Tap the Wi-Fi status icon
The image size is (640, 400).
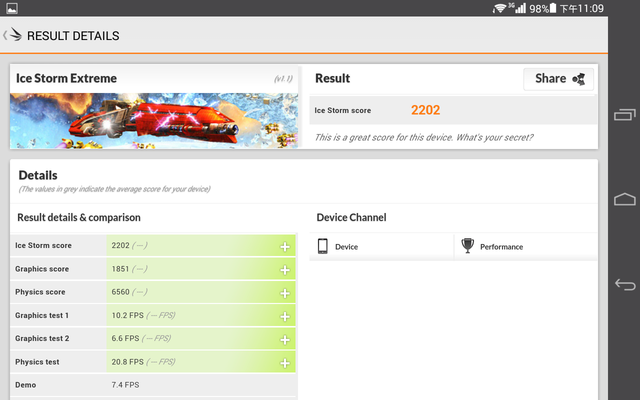[500, 8]
